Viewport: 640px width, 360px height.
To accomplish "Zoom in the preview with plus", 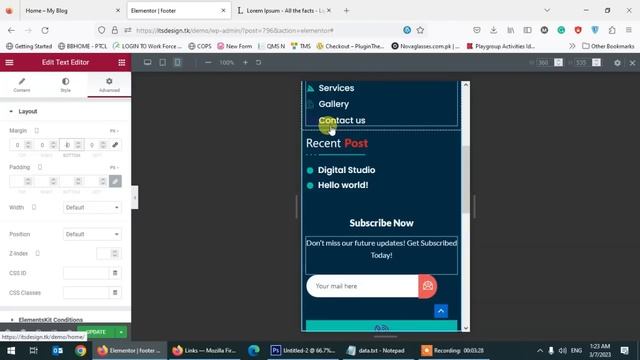I will tap(245, 62).
